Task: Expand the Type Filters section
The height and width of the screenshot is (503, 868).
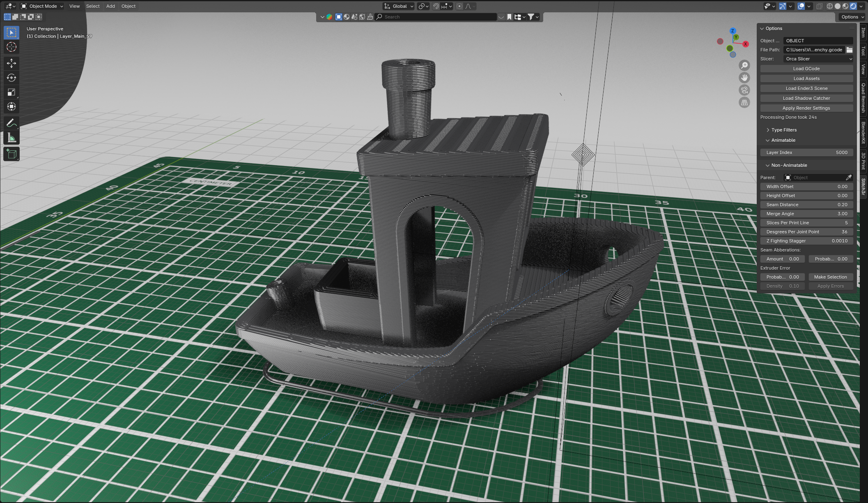Action: tap(782, 129)
